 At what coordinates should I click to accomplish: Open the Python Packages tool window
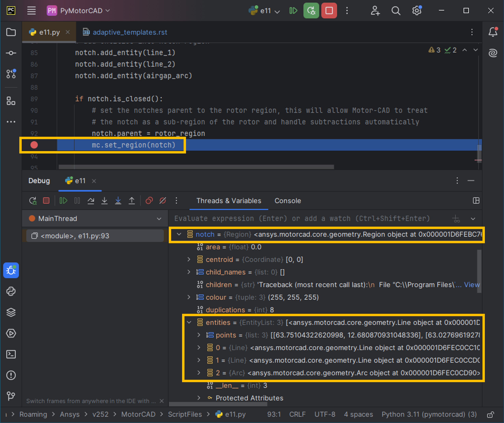coord(11,292)
